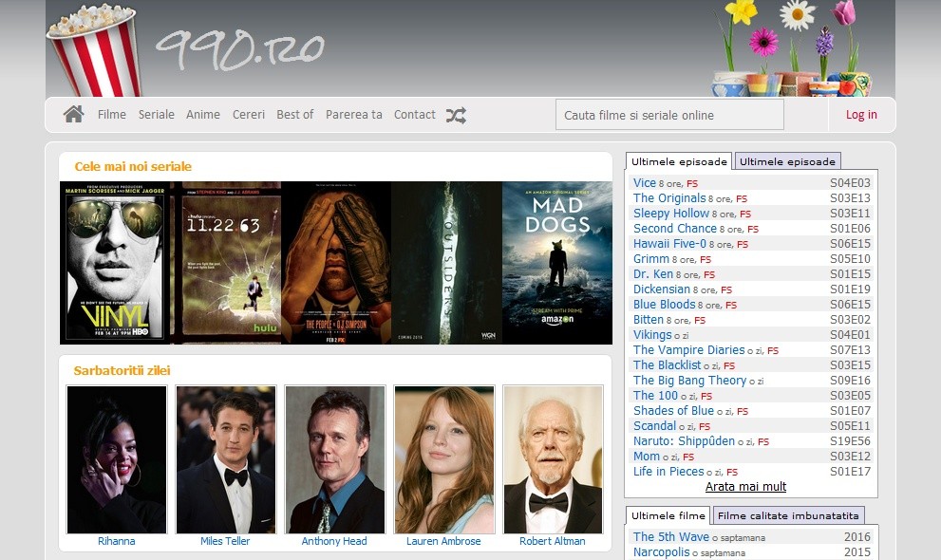The height and width of the screenshot is (560, 941).
Task: Open The Big Bang Theory episode link
Action: click(x=689, y=381)
